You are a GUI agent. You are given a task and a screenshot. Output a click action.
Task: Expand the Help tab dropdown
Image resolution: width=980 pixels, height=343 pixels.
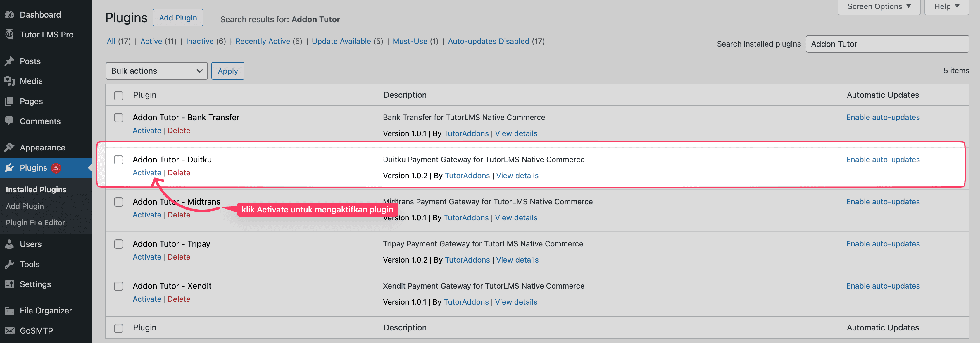click(946, 6)
